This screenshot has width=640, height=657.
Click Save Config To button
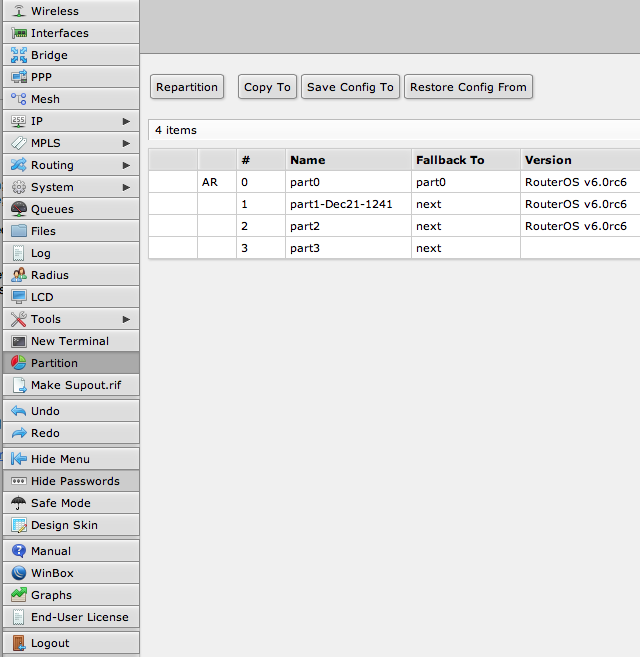350,87
